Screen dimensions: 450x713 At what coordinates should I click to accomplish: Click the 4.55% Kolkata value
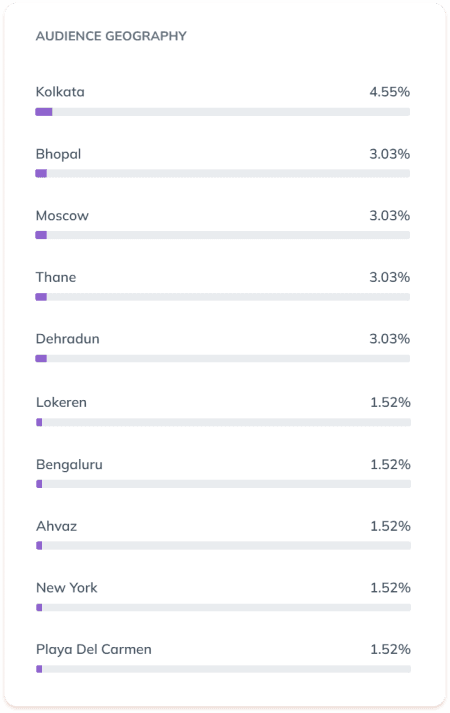click(x=390, y=92)
